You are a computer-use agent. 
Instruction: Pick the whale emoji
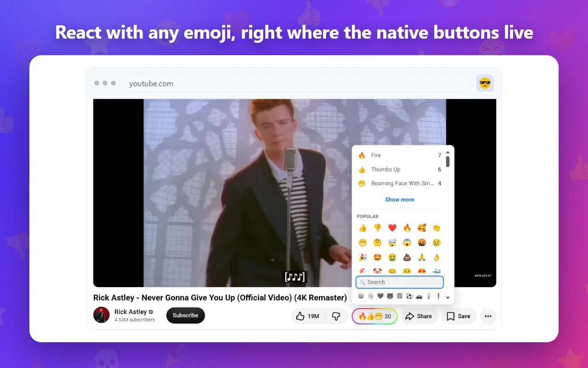pyautogui.click(x=436, y=271)
